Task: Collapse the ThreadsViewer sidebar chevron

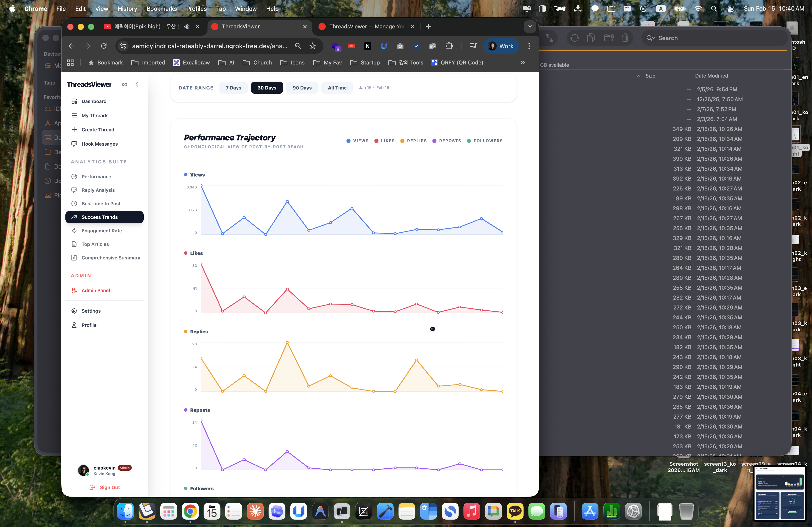Action: (137, 85)
